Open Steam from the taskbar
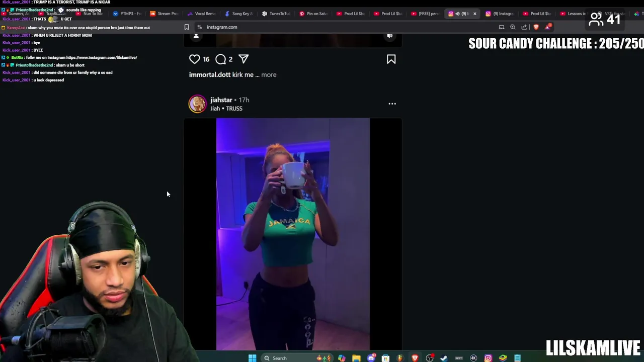The image size is (644, 362). pyautogui.click(x=444, y=358)
